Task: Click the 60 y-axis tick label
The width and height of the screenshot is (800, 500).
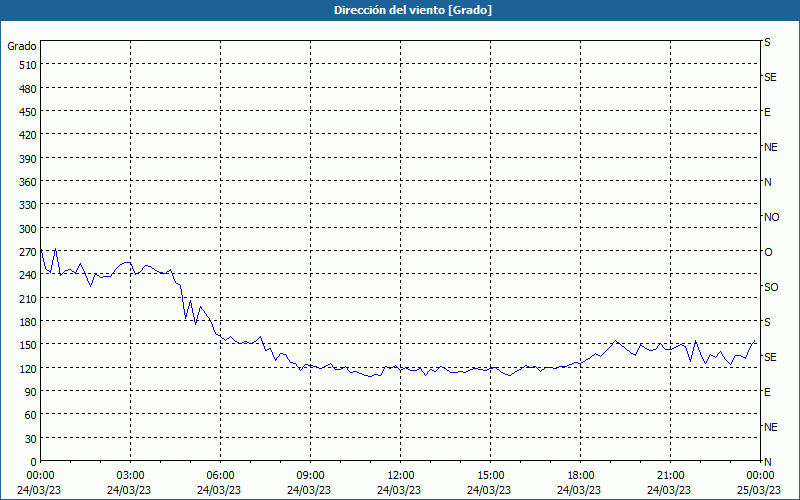Action: tap(31, 415)
